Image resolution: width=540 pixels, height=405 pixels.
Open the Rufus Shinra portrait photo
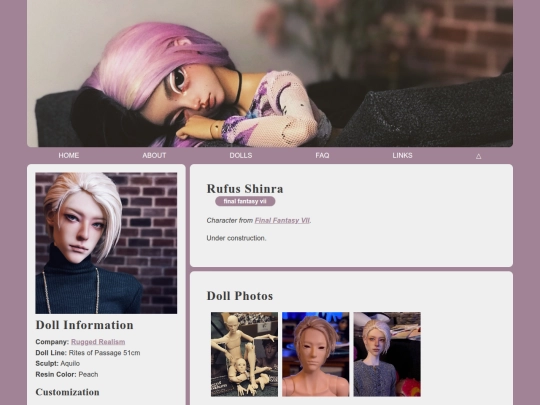point(106,243)
